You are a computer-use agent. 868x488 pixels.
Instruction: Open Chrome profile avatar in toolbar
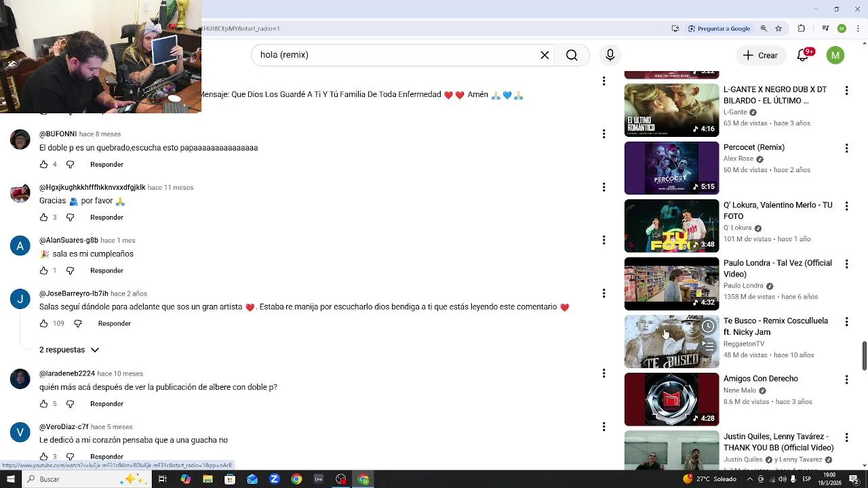click(x=842, y=28)
